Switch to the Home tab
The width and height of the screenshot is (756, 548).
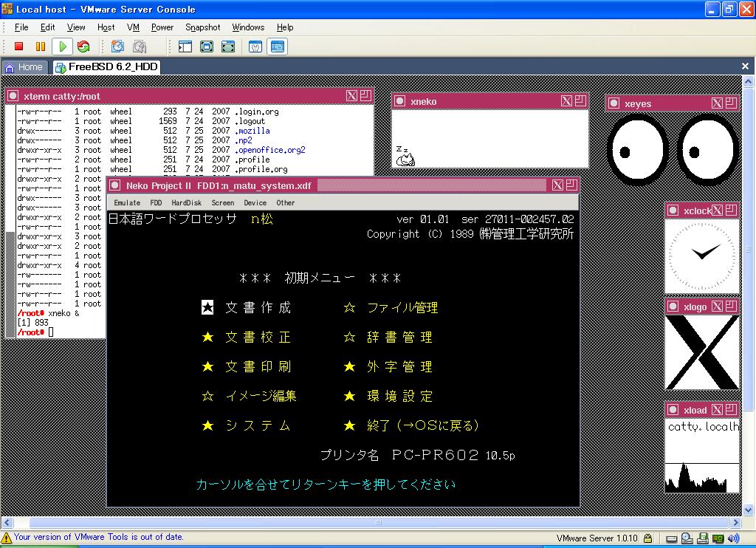click(24, 67)
